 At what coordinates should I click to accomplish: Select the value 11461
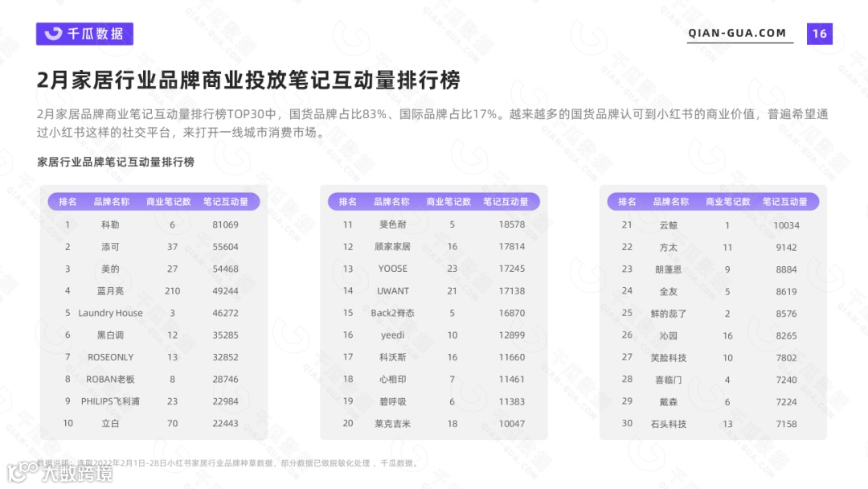pyautogui.click(x=511, y=380)
